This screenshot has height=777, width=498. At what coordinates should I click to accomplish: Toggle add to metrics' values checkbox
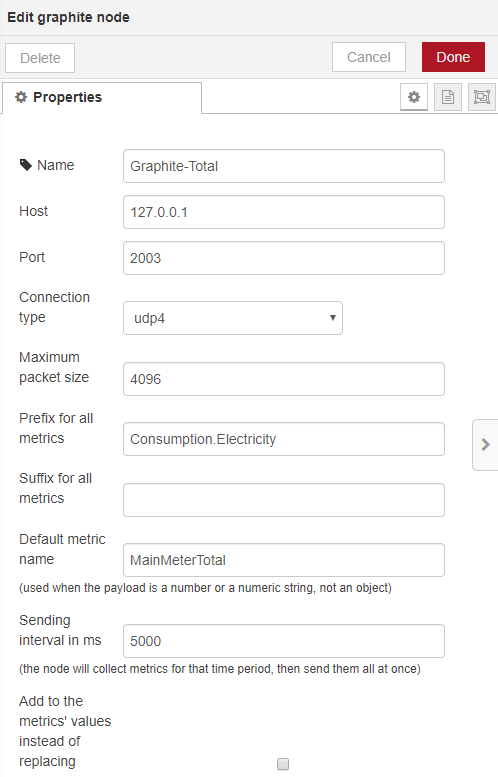pyautogui.click(x=283, y=764)
